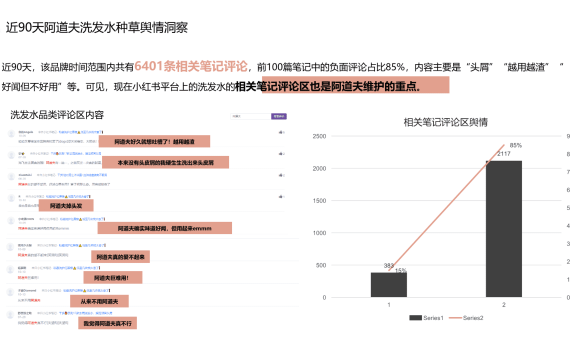Open the blue note link in last comment
Screen dimensions: 570x360
tap(86, 313)
